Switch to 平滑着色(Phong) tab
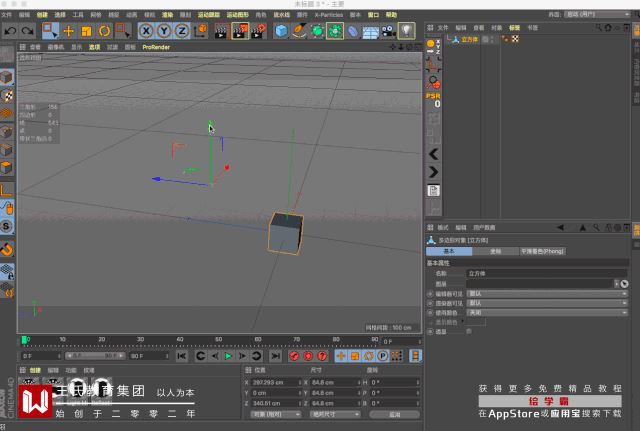The width and height of the screenshot is (640, 431). 542,251
